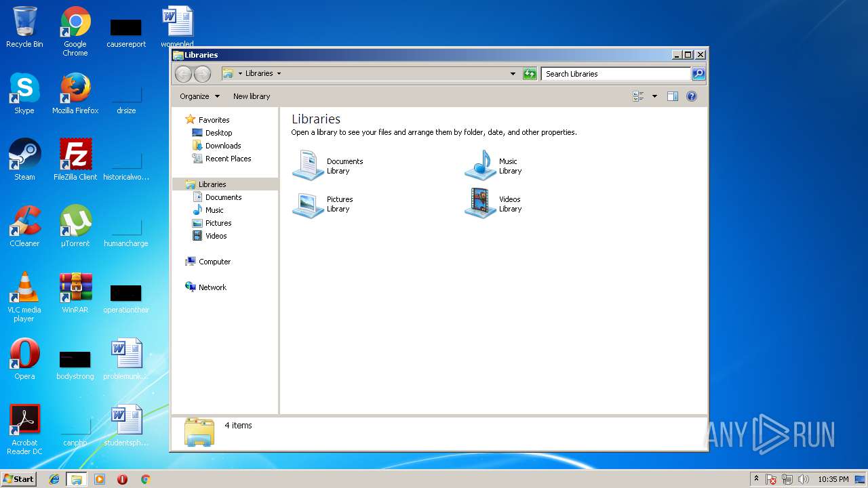Expand the address bar history dropdown

pyautogui.click(x=513, y=74)
